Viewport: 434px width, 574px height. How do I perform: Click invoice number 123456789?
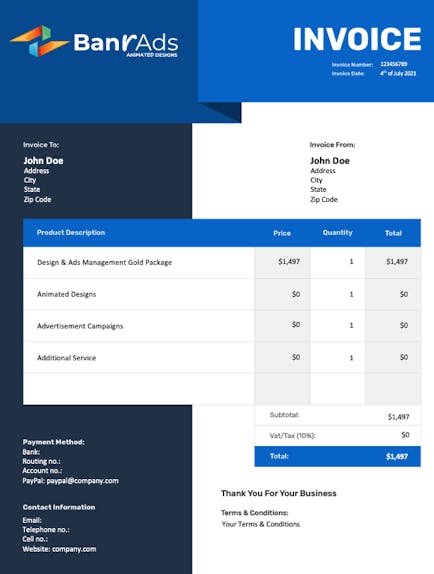pos(394,64)
